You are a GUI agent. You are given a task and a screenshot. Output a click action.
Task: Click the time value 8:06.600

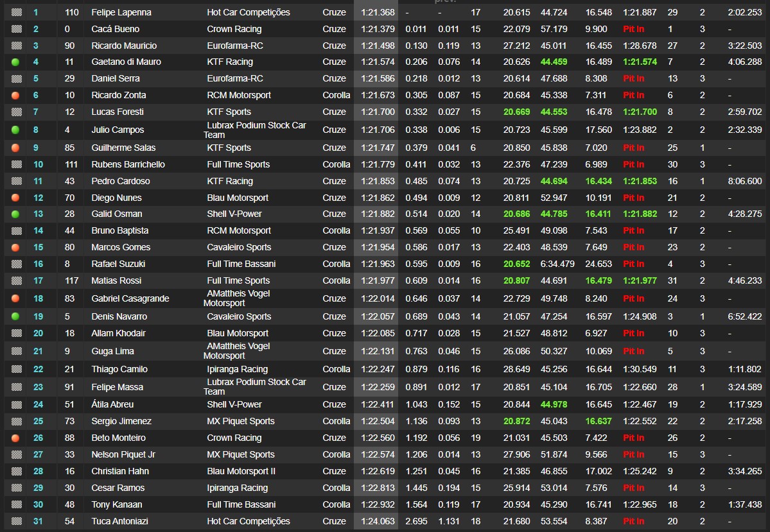[745, 181]
